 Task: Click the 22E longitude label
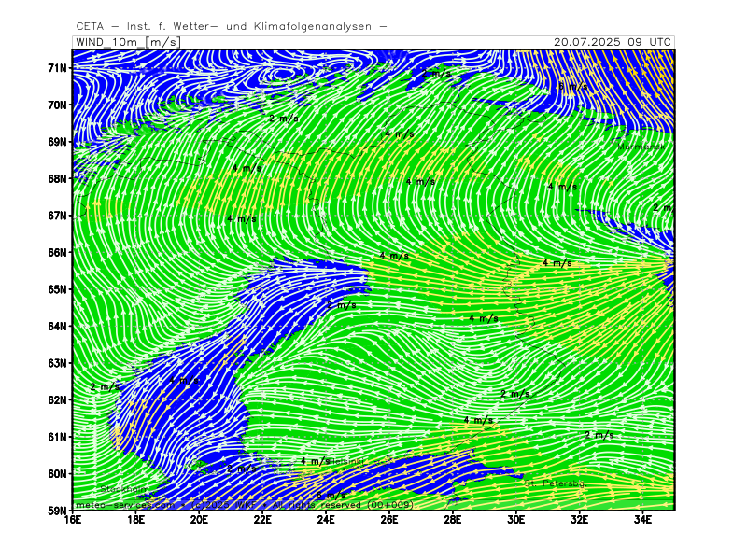click(262, 520)
